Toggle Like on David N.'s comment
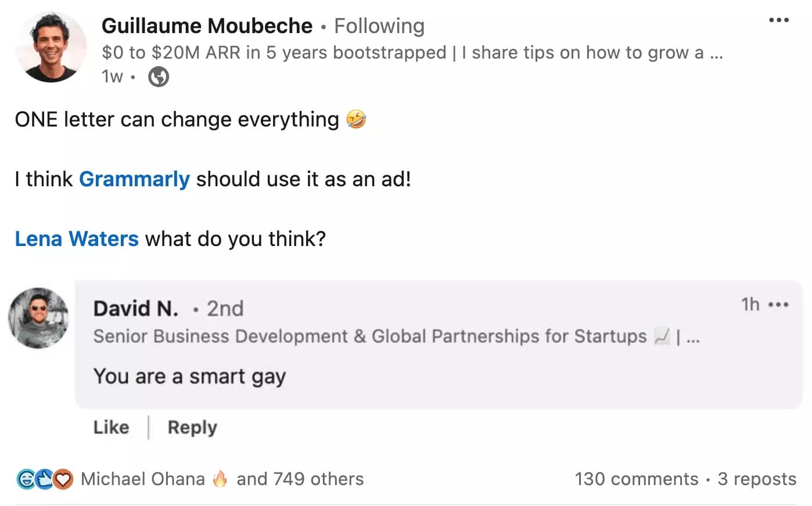Viewport: 812px width, 506px height. [x=110, y=427]
